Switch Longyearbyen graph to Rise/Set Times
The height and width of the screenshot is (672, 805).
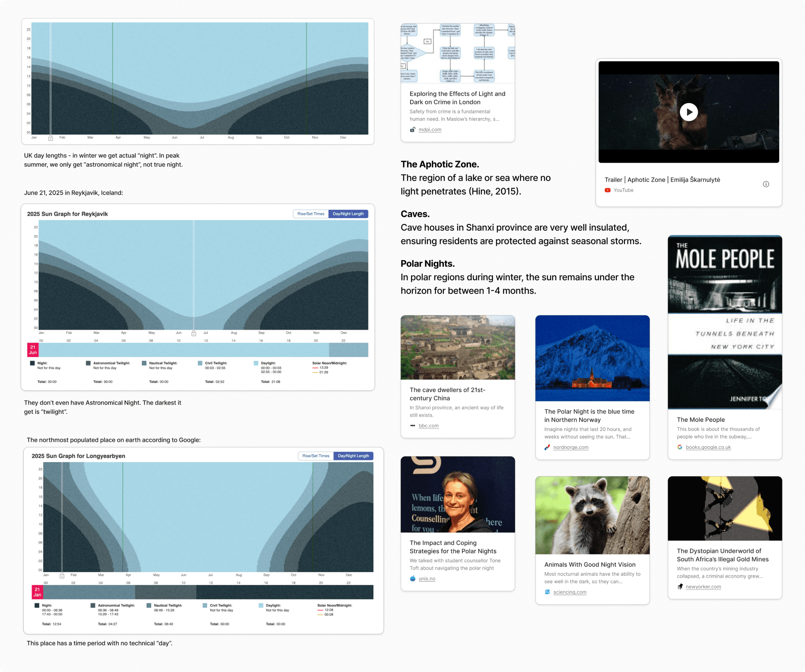[316, 456]
